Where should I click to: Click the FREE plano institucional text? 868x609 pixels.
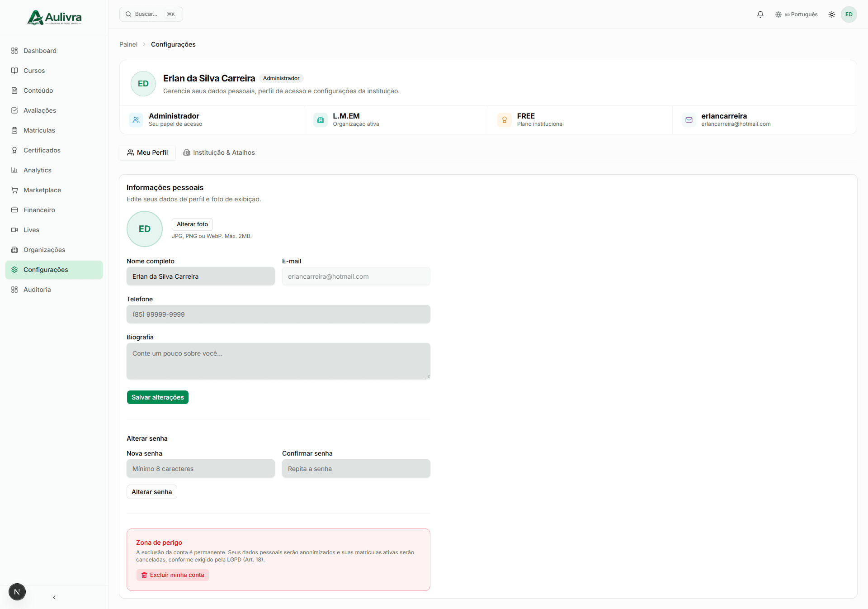[x=540, y=124]
